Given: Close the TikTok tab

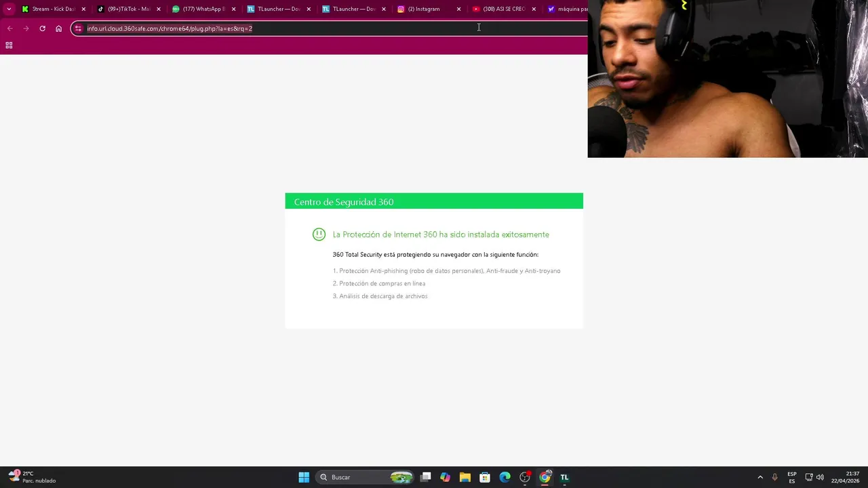Looking at the screenshot, I should pos(159,9).
